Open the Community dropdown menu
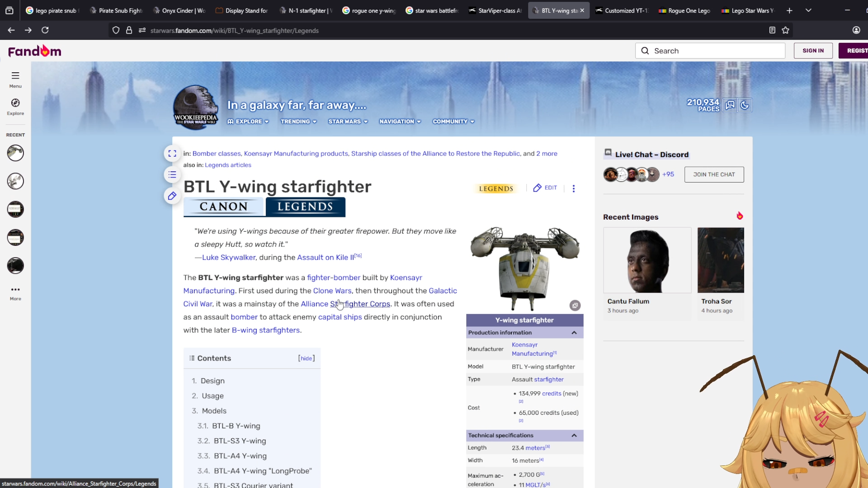 pyautogui.click(x=453, y=122)
